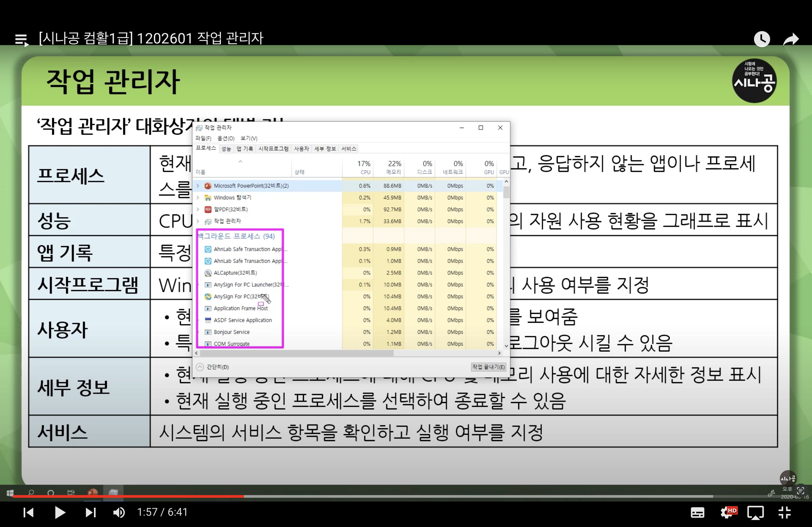
Task: Click the 작업 끝내기 button
Action: 488,367
